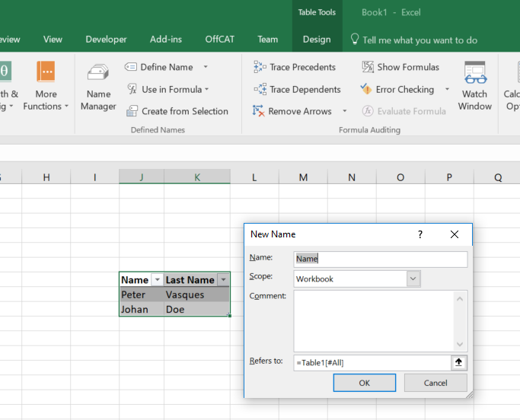Click Remove Arrows

[292, 111]
